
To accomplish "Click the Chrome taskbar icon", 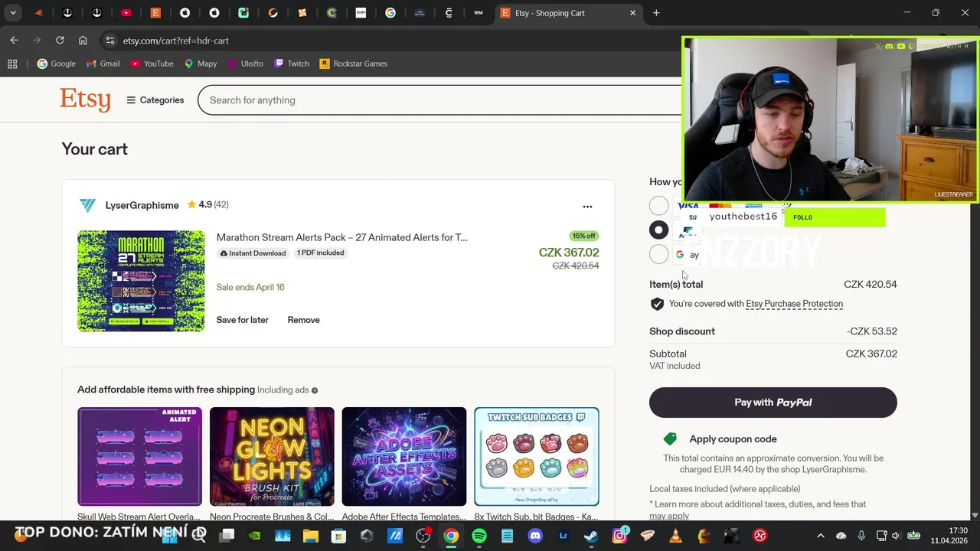I will tap(451, 536).
